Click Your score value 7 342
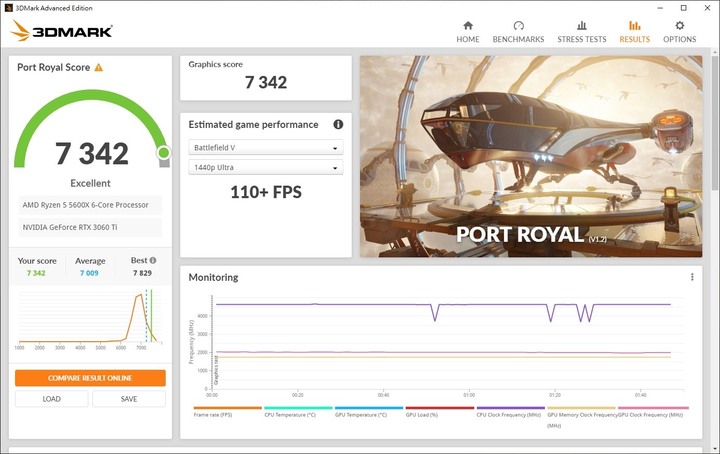Image resolution: width=720 pixels, height=454 pixels. pos(36,273)
